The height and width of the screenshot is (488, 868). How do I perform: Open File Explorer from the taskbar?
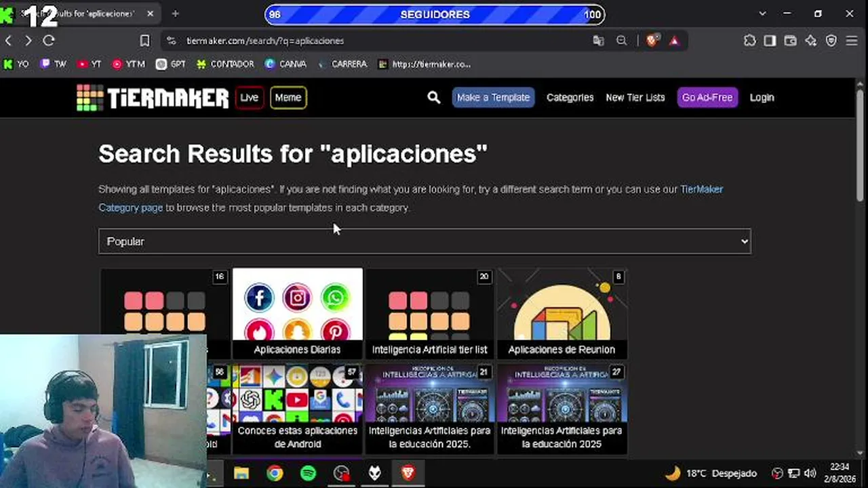point(241,472)
